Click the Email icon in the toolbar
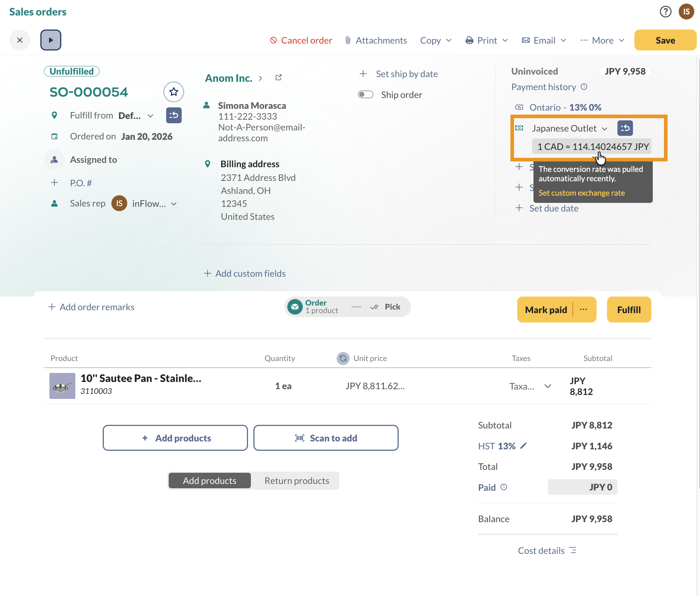 [526, 40]
